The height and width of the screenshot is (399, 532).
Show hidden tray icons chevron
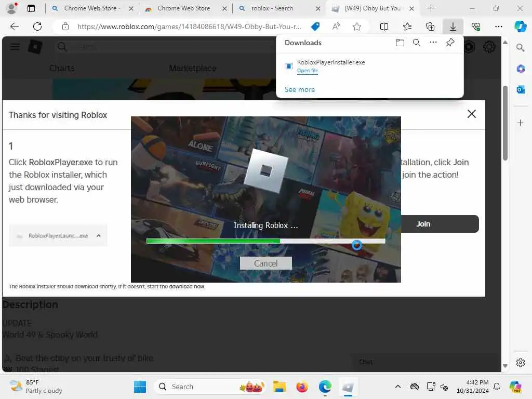coord(398,387)
